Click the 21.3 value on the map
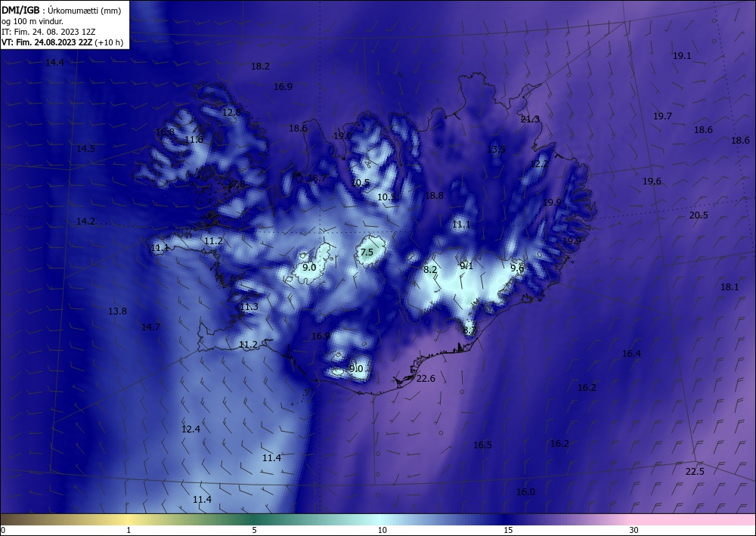The width and height of the screenshot is (756, 536). [x=530, y=119]
